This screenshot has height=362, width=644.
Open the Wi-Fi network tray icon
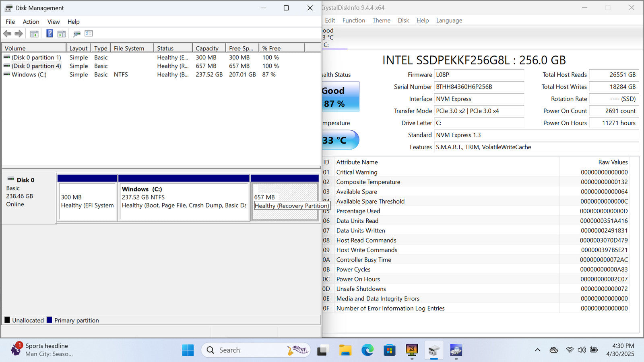570,350
